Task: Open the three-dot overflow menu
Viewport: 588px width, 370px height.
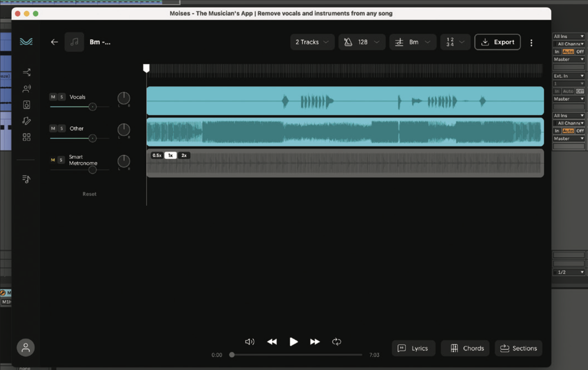Action: pos(531,43)
